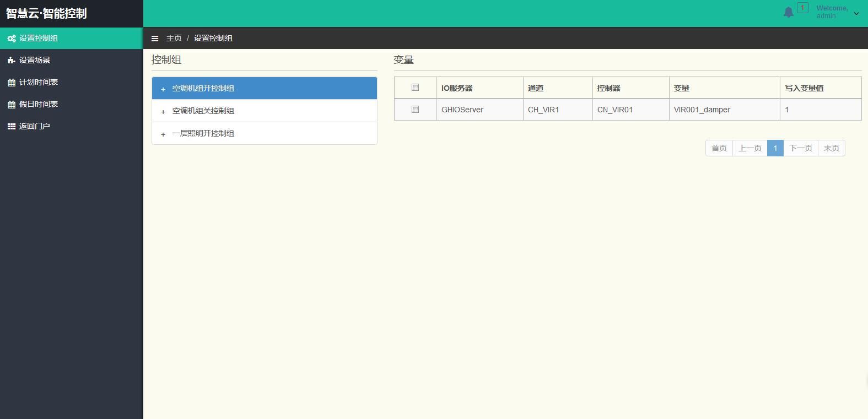
Task: Click the gears icon beside 设置控制组
Action: coord(11,39)
